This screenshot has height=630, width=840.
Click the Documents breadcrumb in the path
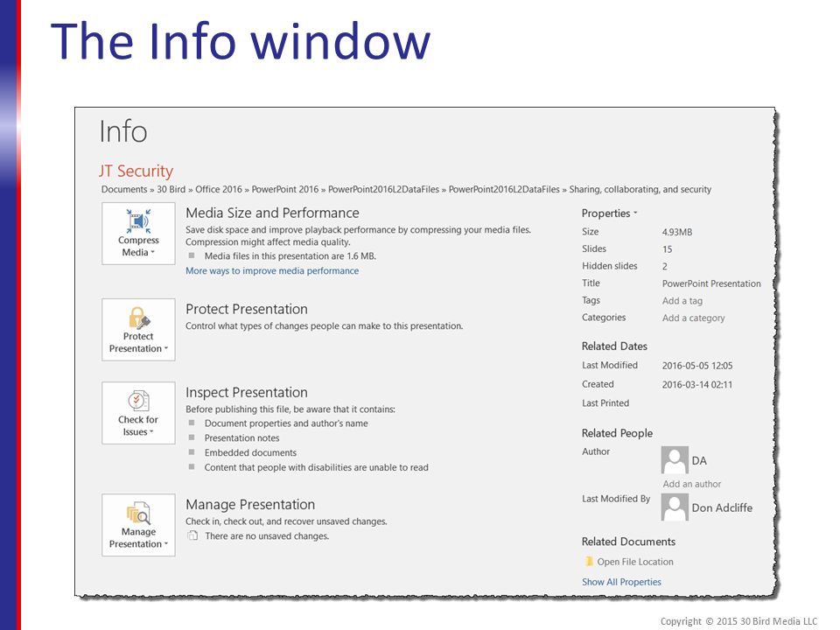click(124, 189)
